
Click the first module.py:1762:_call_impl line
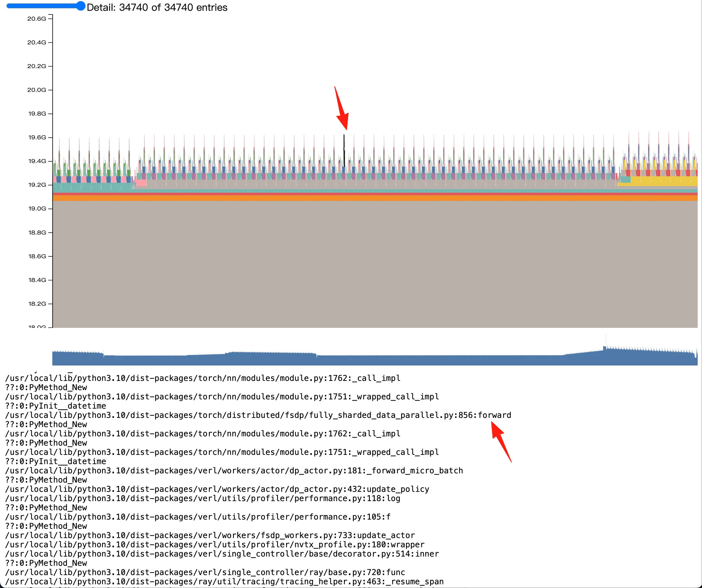(202, 378)
